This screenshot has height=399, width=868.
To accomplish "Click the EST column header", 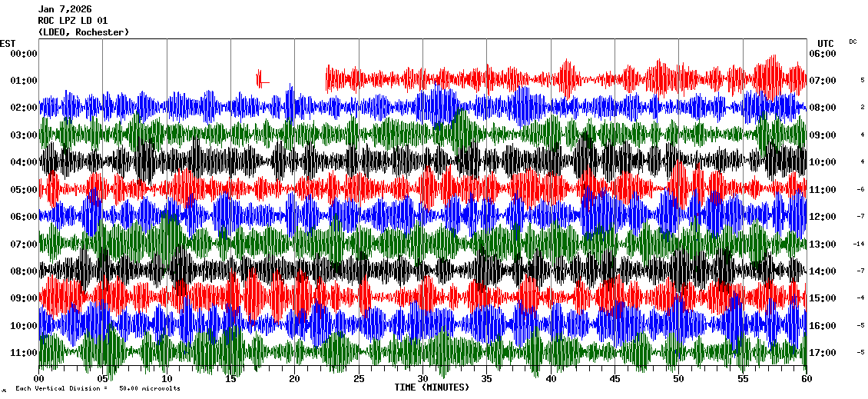I will 8,43.
